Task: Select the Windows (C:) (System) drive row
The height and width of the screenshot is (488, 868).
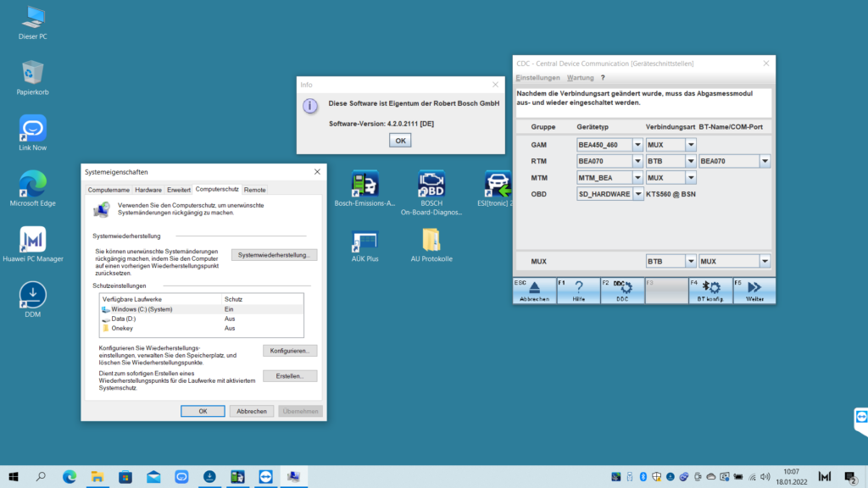Action: pyautogui.click(x=202, y=309)
